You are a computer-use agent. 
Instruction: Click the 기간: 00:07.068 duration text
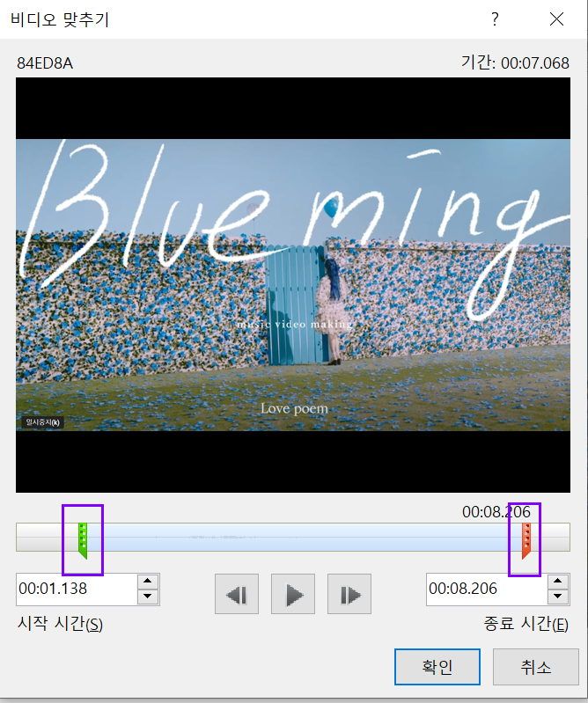point(515,62)
